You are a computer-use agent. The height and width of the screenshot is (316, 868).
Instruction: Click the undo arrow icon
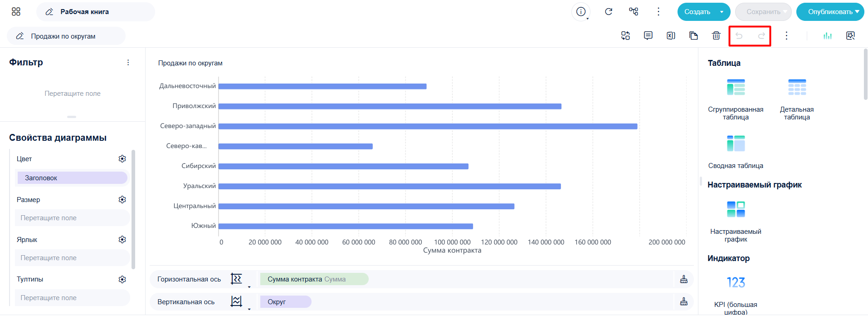click(x=739, y=35)
